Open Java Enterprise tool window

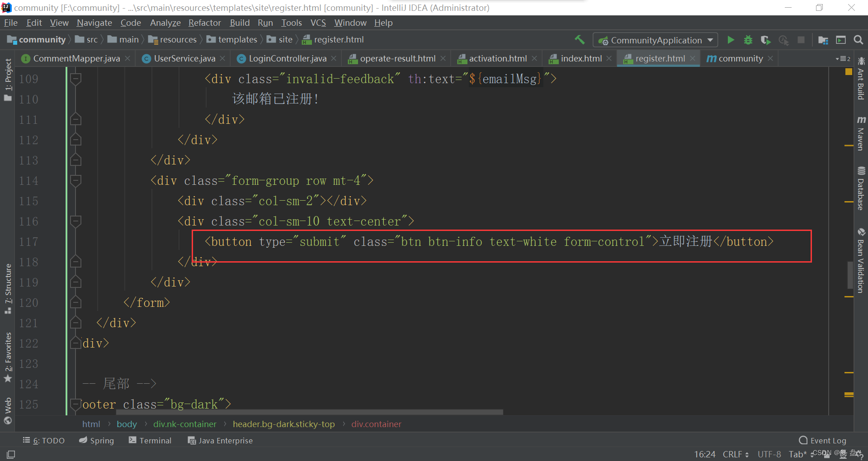point(220,440)
